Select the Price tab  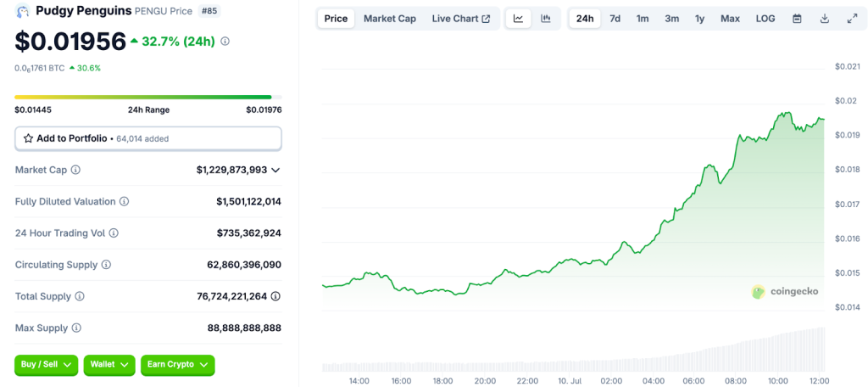336,19
